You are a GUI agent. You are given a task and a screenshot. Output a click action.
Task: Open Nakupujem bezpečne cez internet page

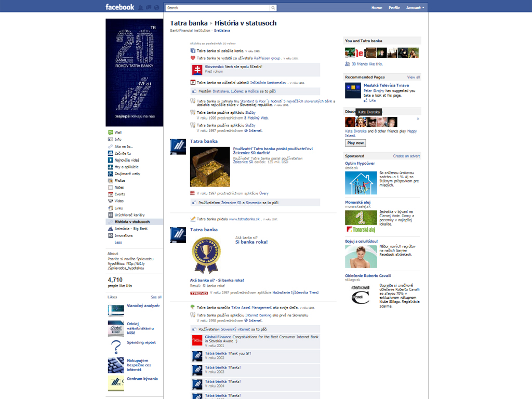139,365
